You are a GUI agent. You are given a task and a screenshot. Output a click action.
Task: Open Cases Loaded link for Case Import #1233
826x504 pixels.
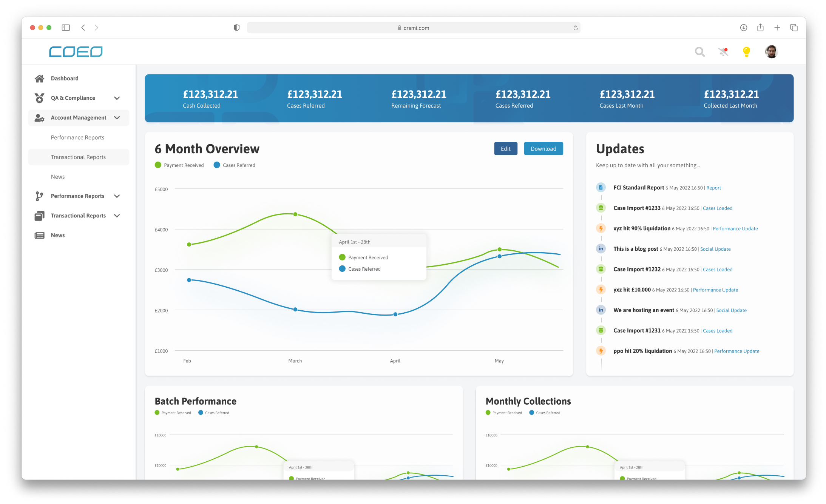click(x=717, y=208)
